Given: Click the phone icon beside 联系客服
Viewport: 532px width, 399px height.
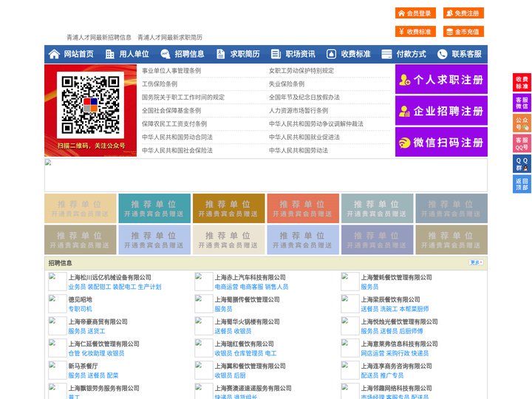Looking at the screenshot, I should point(442,54).
